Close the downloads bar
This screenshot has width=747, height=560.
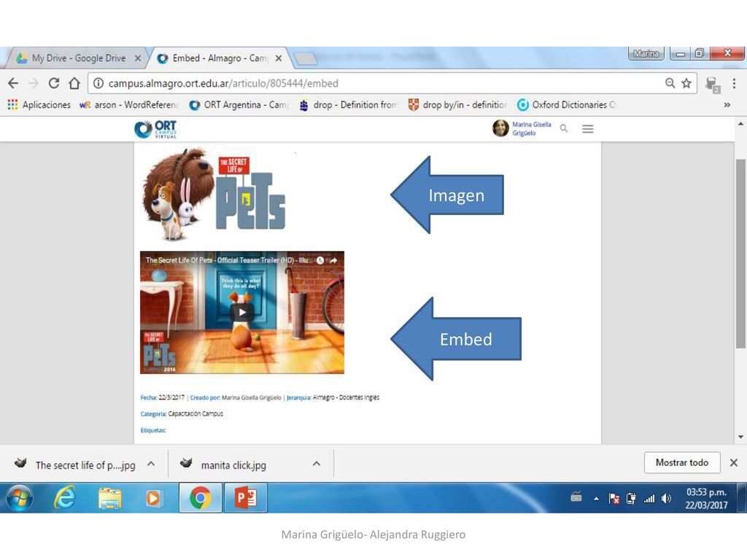click(734, 462)
